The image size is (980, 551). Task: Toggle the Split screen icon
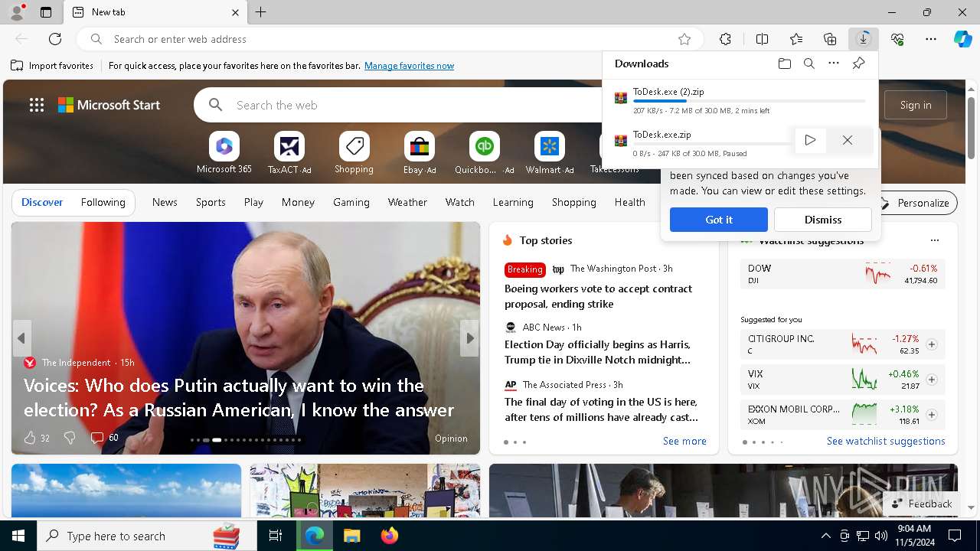tap(762, 39)
